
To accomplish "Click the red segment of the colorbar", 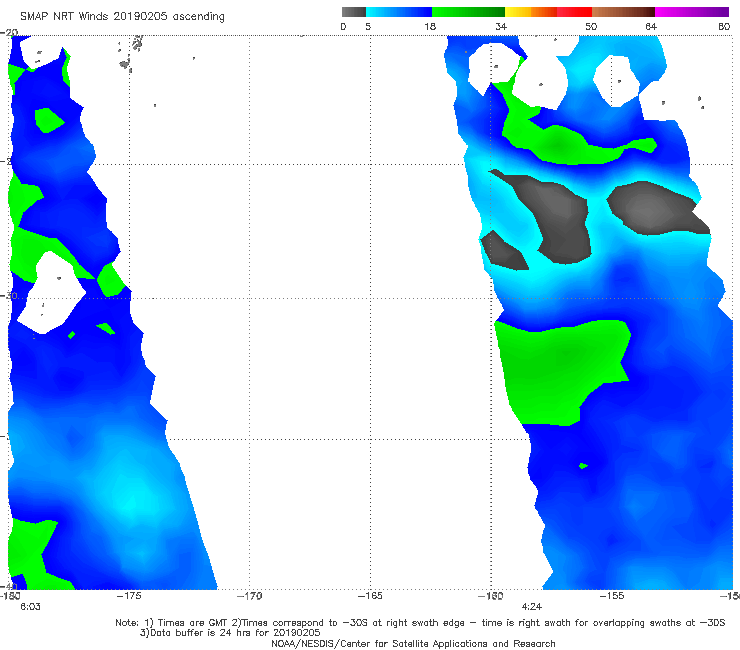I will tap(574, 12).
